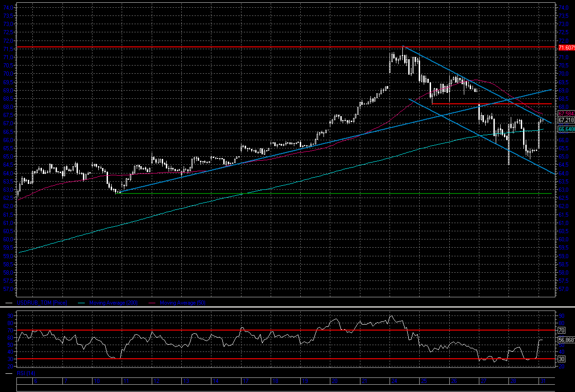Click the cyan 66.6480 moving average value tag

[566, 129]
